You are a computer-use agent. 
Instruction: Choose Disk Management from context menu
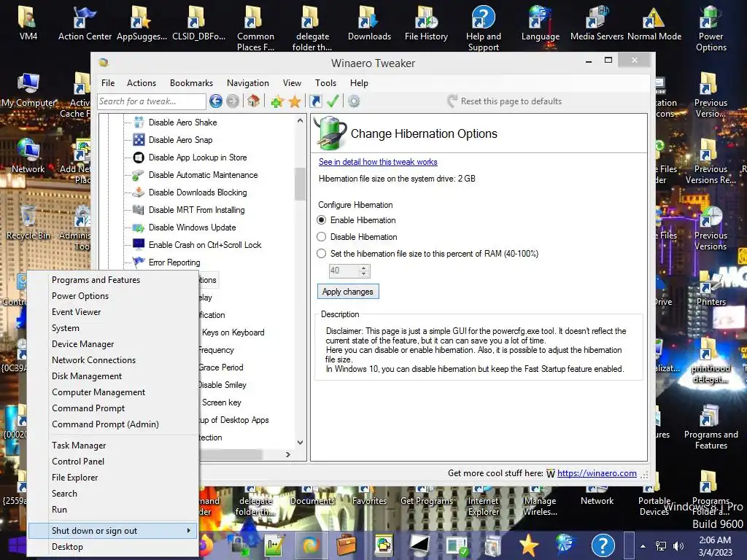112,376
